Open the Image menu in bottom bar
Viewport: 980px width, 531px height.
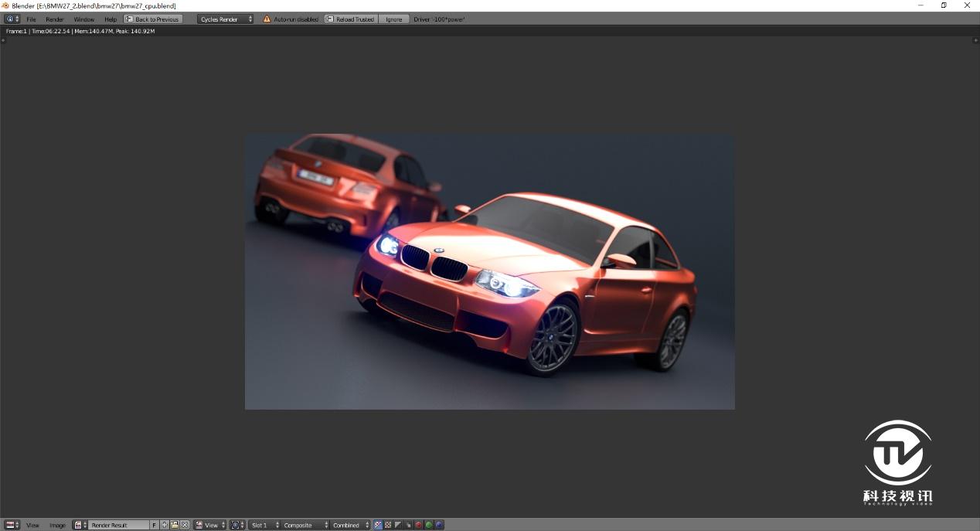pyautogui.click(x=57, y=525)
